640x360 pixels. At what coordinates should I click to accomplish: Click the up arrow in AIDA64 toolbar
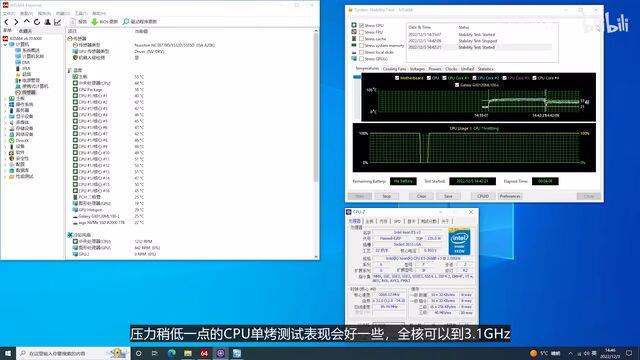(27, 22)
